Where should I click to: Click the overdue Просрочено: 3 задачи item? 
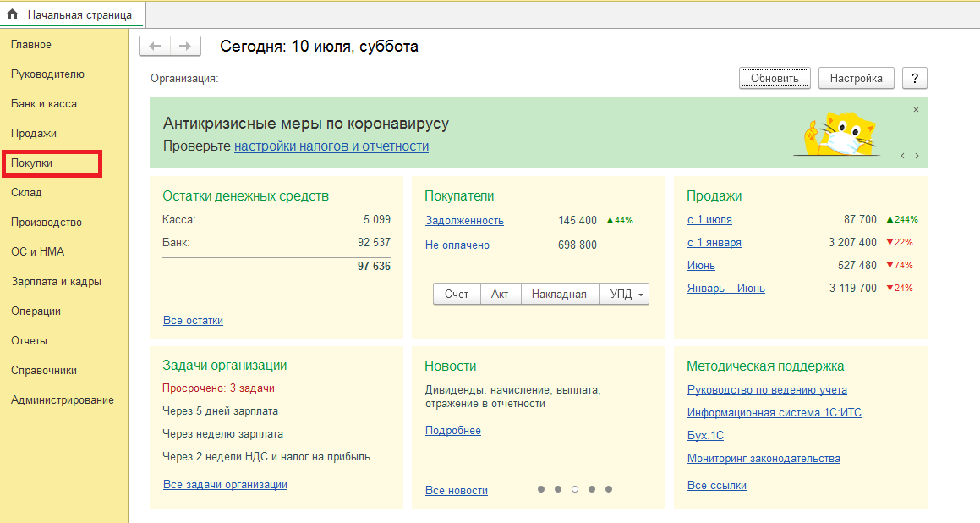point(218,388)
